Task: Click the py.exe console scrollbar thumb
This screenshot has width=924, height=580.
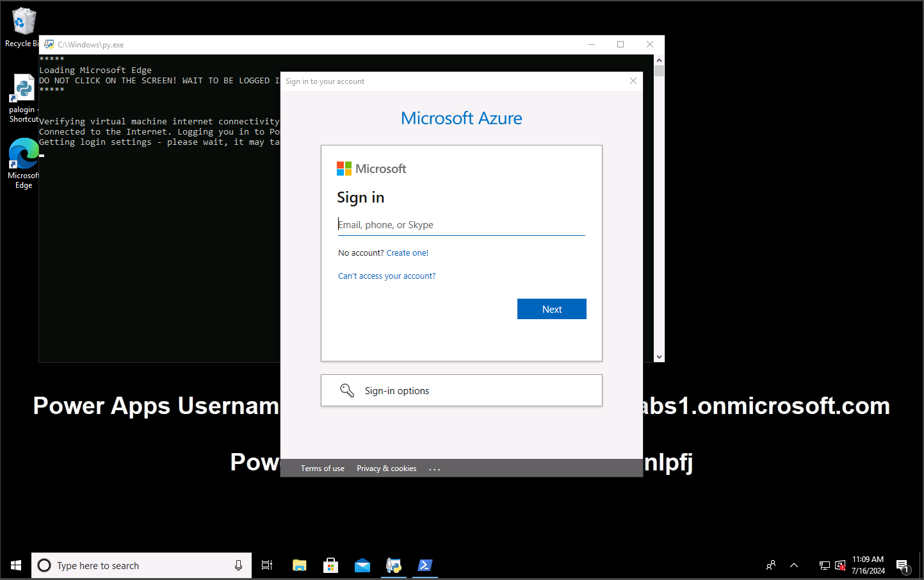Action: (659, 70)
